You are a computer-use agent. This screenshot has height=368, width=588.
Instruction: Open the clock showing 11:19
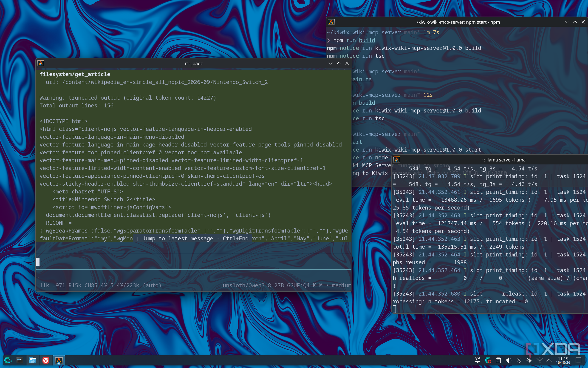click(563, 360)
